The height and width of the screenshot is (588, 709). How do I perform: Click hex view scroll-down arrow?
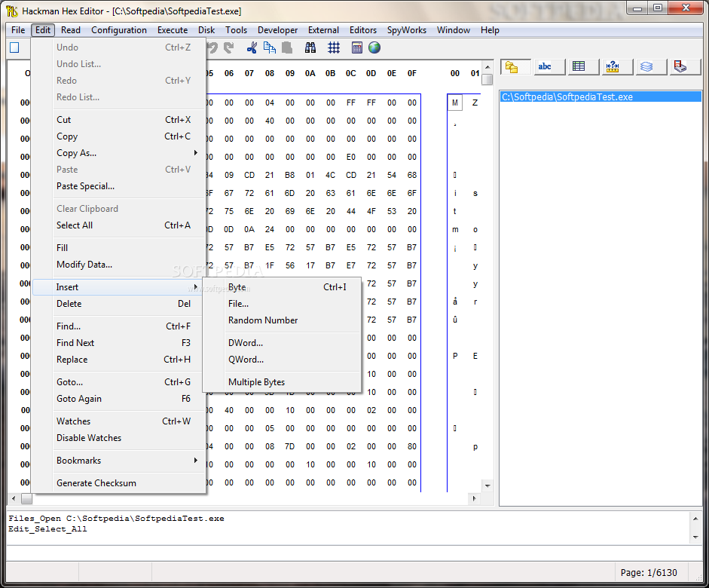487,485
